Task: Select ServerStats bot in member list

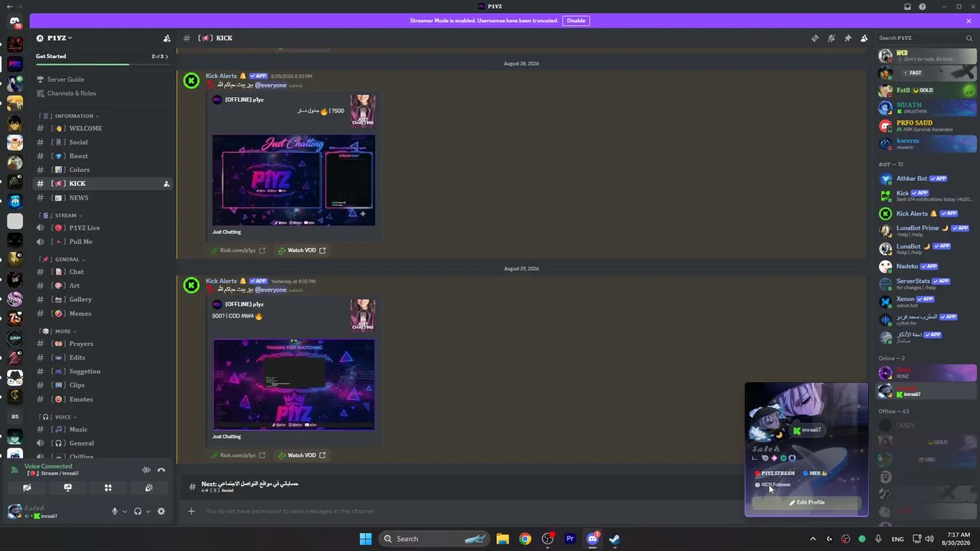Action: pyautogui.click(x=927, y=284)
